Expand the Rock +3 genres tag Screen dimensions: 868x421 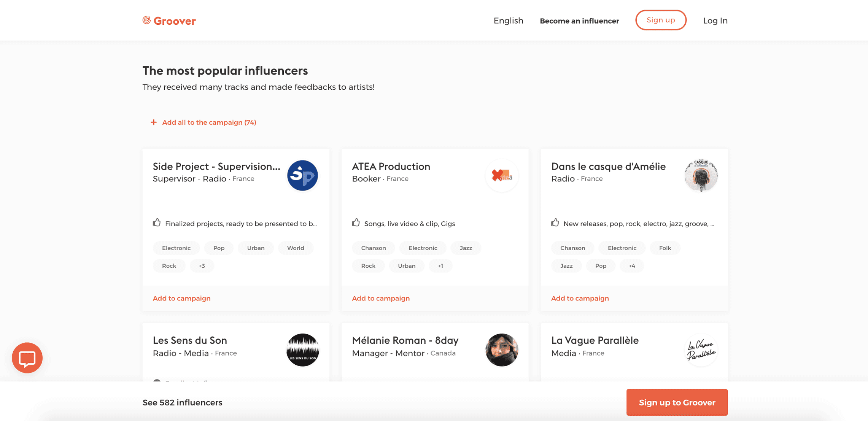pyautogui.click(x=202, y=265)
